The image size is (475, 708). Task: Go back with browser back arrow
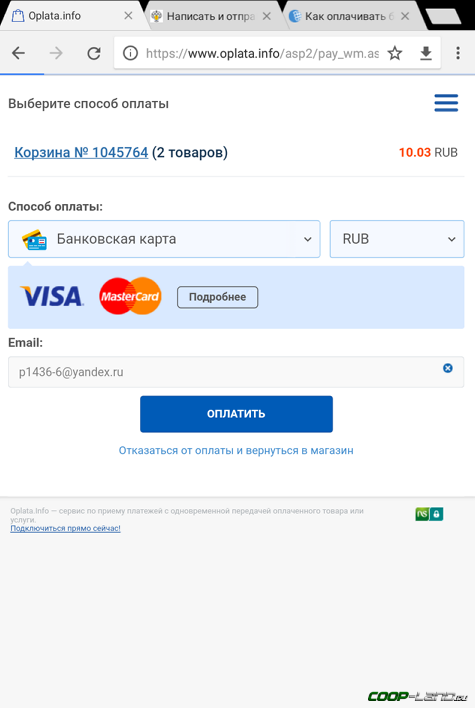click(19, 53)
